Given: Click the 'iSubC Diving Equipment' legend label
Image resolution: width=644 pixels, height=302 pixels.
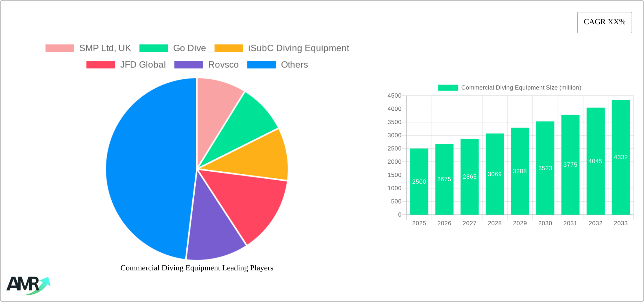Looking at the screenshot, I should click(299, 48).
